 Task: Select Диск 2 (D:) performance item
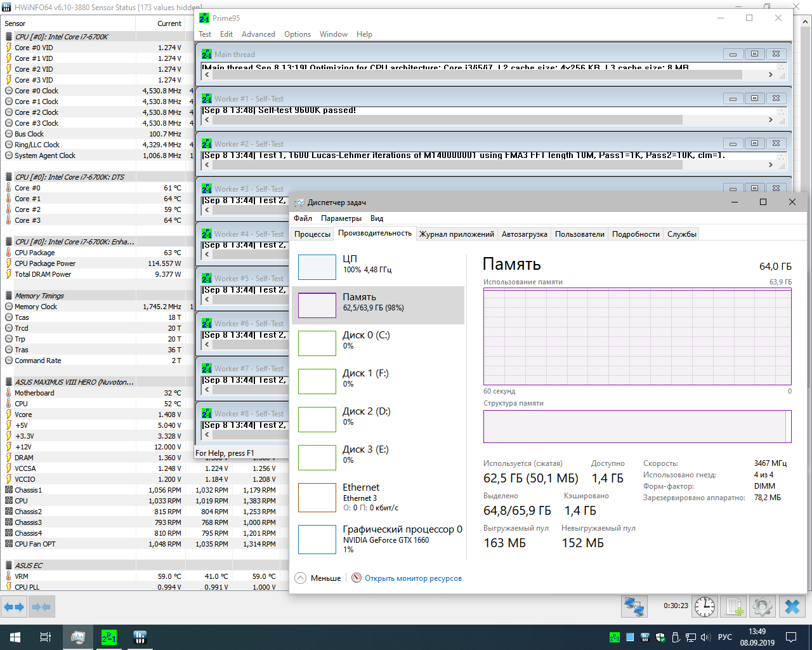click(378, 420)
